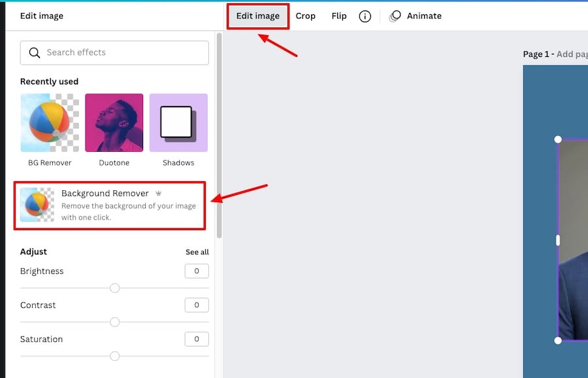Click the Brightness label

click(42, 271)
